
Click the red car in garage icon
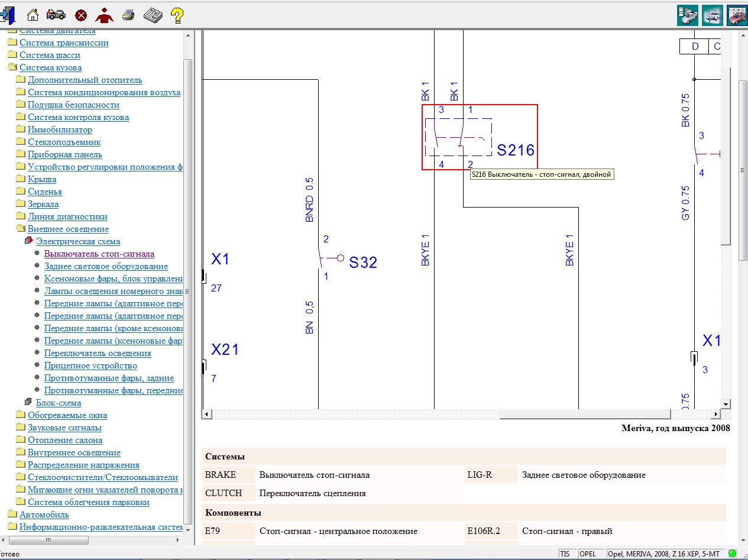[x=736, y=15]
